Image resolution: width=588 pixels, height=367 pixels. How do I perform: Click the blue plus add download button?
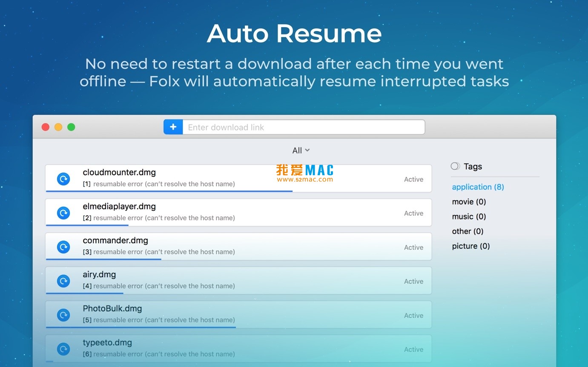pyautogui.click(x=173, y=127)
